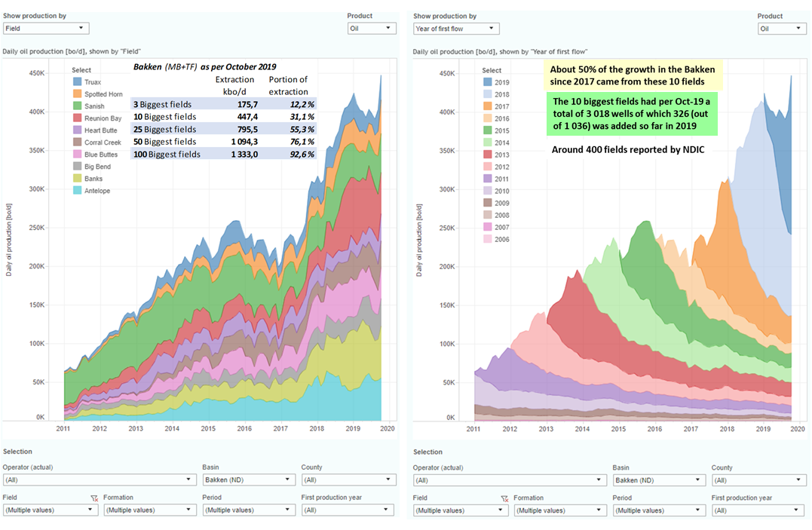Open the right chart's Product Oil dropdown
Screen dimensions: 812x530
click(x=781, y=29)
